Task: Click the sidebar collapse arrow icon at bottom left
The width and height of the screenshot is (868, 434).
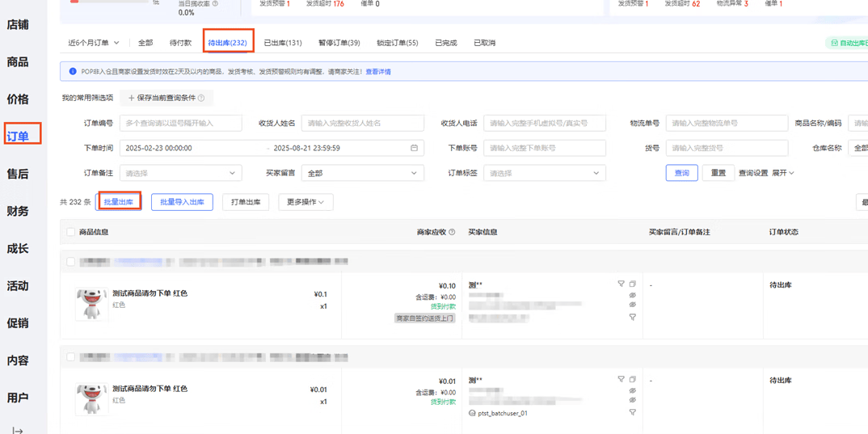Action: [x=18, y=430]
